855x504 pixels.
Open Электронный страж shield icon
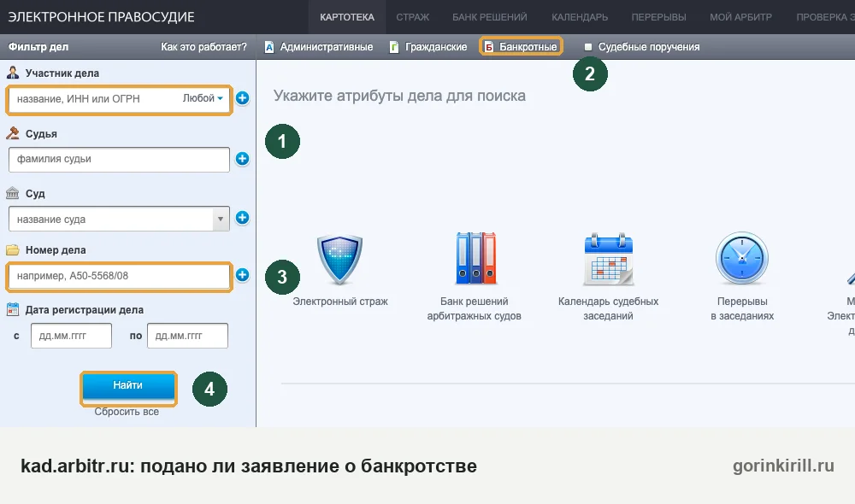(x=339, y=260)
